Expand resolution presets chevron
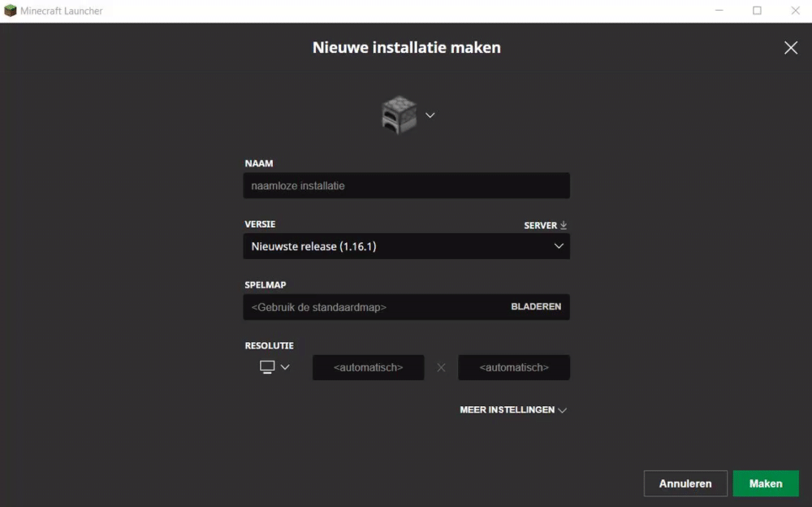Image resolution: width=812 pixels, height=507 pixels. [285, 367]
